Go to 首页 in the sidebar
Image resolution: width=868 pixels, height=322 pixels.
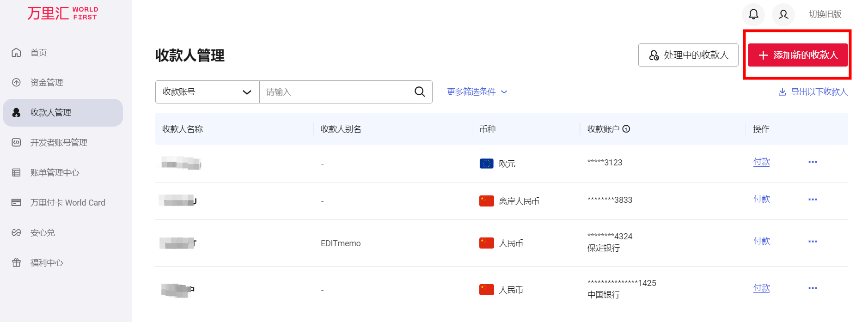click(x=39, y=53)
